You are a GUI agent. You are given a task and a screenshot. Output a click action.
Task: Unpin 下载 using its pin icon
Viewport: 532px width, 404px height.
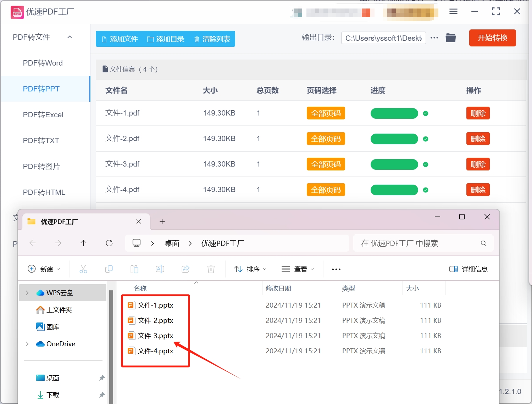[x=102, y=395]
